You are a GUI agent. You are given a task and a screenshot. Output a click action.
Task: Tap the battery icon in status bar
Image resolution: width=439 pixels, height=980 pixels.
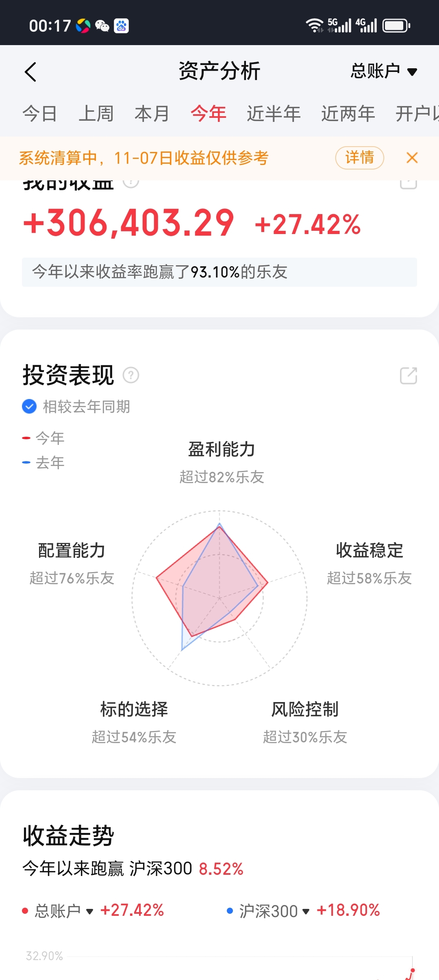pyautogui.click(x=396, y=26)
